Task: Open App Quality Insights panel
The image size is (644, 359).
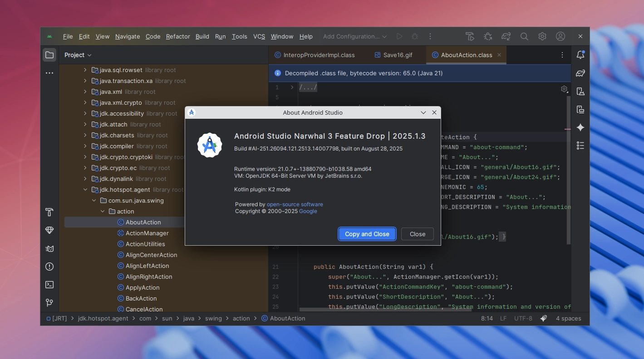Action: click(x=50, y=230)
